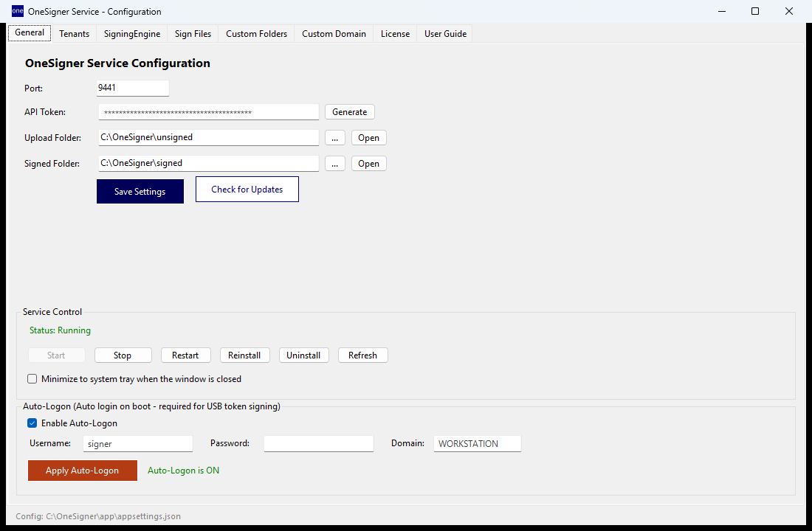Click the 'Auto-Logon is ON' status text
812x531 pixels.
pyautogui.click(x=183, y=471)
